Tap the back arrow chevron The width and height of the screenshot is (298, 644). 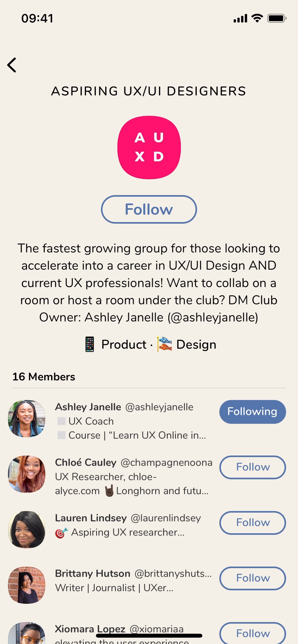(x=12, y=65)
